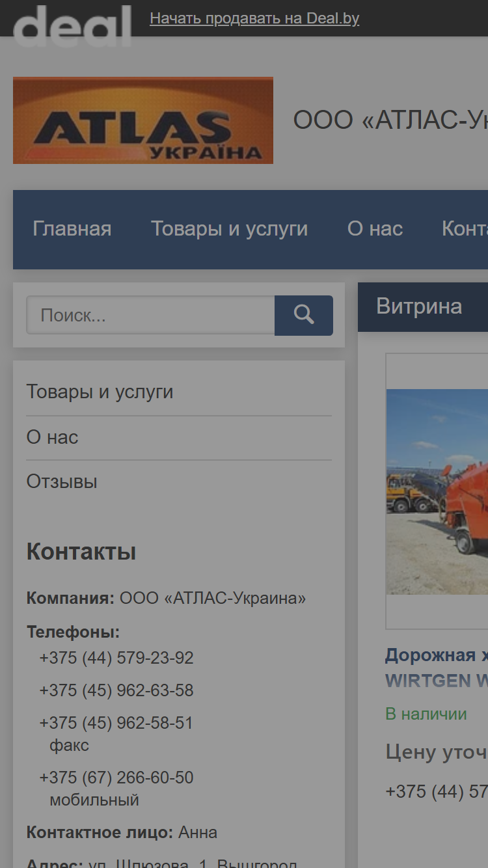Click the magnifier search button
488x868 pixels.
pos(304,316)
